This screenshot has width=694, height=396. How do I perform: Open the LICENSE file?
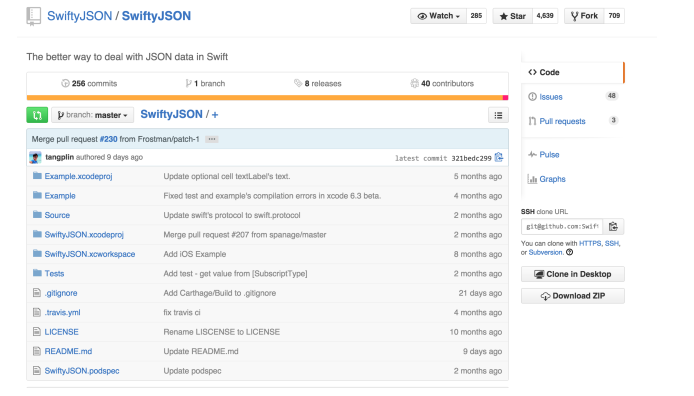point(62,332)
